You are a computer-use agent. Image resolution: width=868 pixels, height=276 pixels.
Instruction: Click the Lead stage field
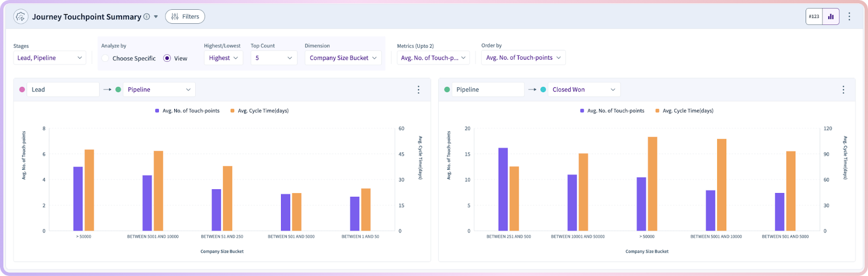pos(63,89)
